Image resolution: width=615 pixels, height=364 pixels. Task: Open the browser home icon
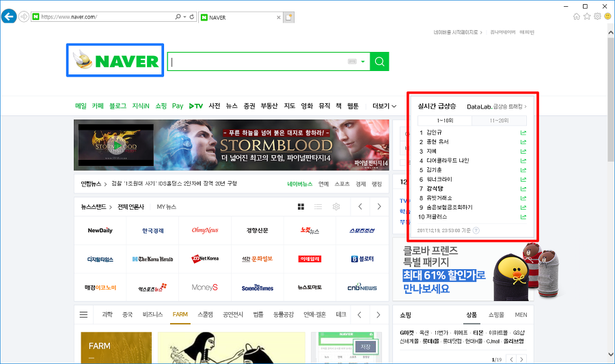coord(577,16)
